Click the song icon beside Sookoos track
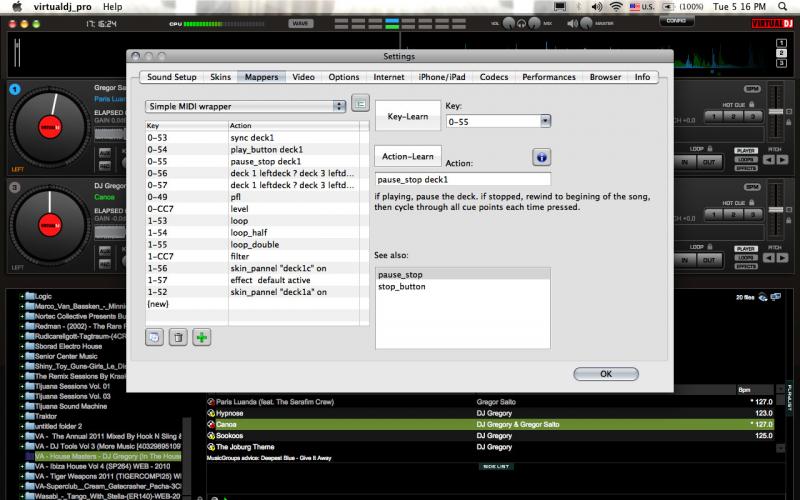Image resolution: width=800 pixels, height=500 pixels. pyautogui.click(x=211, y=436)
